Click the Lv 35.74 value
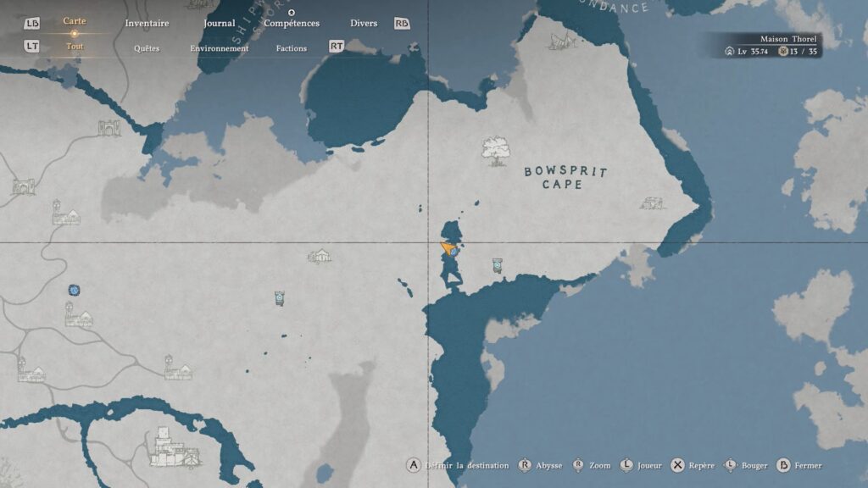The height and width of the screenshot is (488, 868). tap(753, 52)
